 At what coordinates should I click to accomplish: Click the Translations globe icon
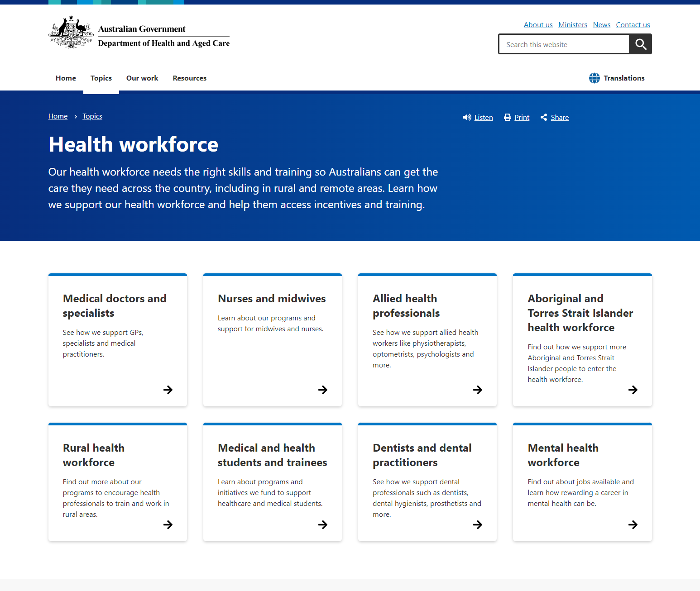pyautogui.click(x=595, y=78)
